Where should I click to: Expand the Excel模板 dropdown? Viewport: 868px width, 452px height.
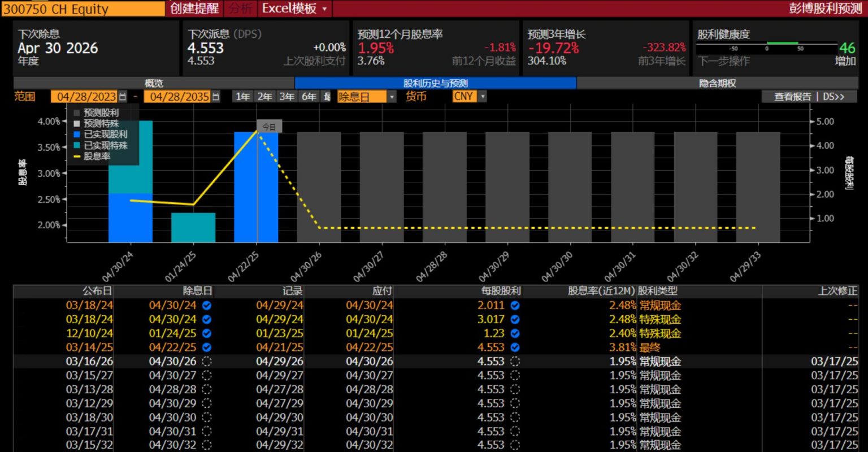[324, 8]
